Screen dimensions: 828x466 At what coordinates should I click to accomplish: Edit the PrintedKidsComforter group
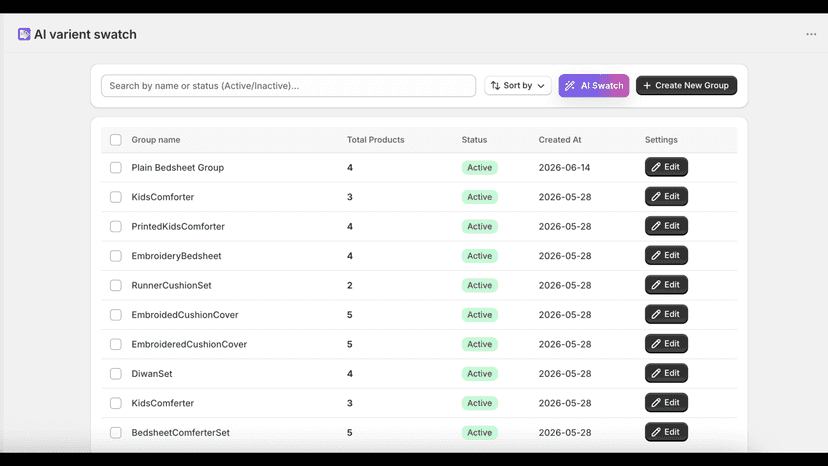point(666,226)
